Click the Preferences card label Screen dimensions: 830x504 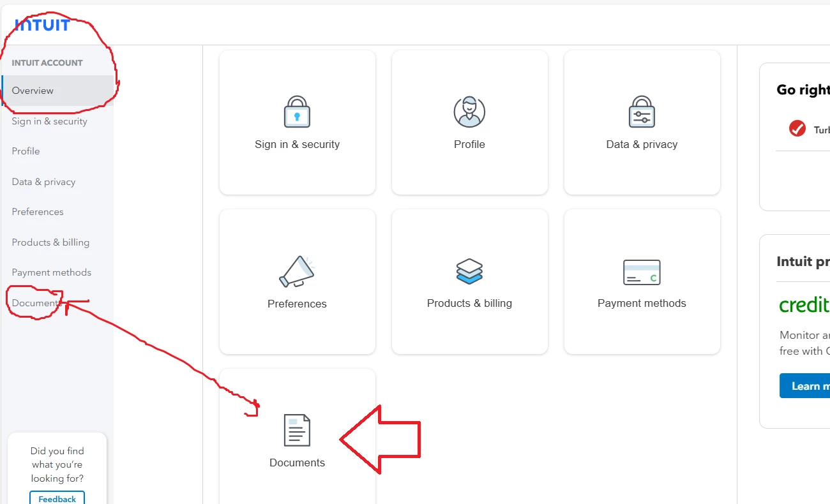297,304
